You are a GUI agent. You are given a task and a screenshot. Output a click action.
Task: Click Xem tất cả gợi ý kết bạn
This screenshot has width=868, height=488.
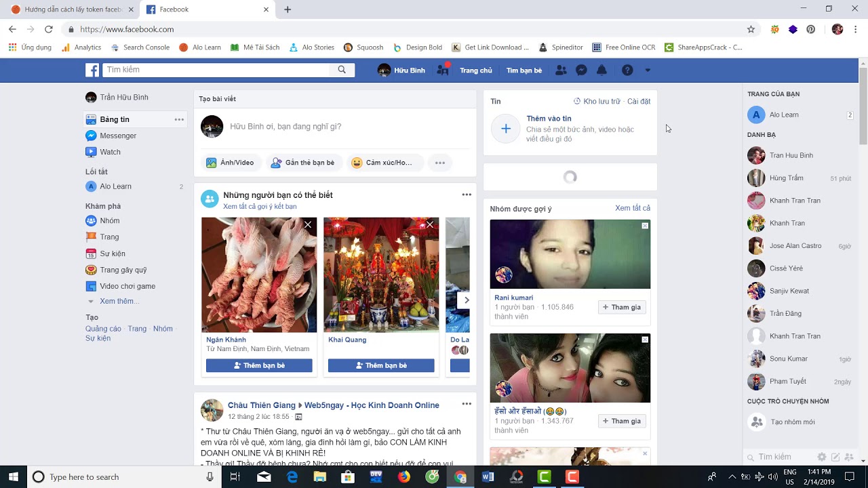(260, 206)
